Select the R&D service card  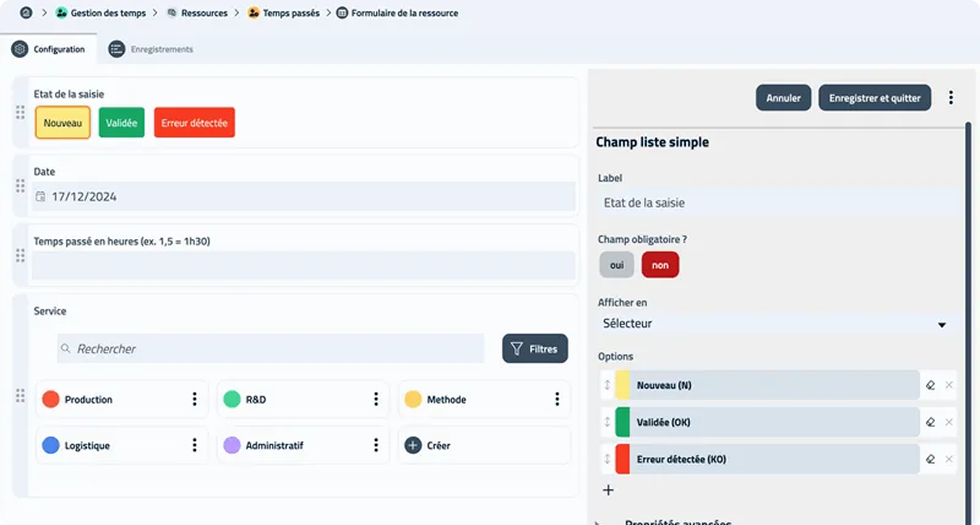[303, 399]
